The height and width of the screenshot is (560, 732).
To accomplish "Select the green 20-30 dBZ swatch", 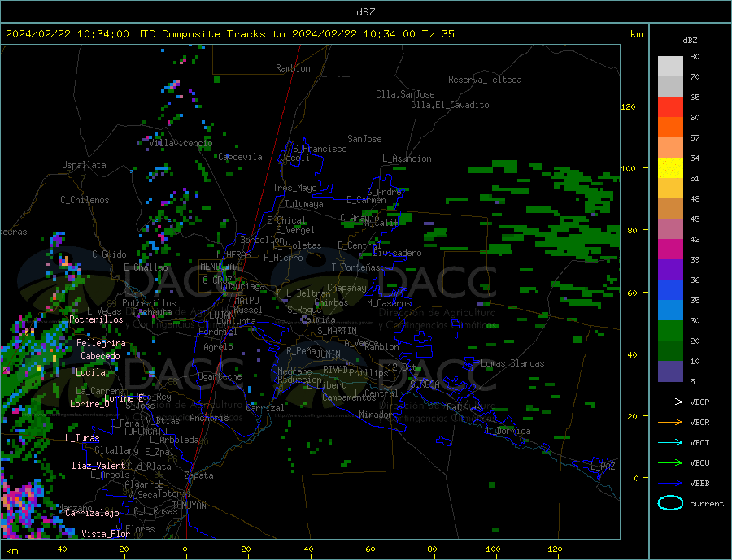I will pyautogui.click(x=670, y=331).
